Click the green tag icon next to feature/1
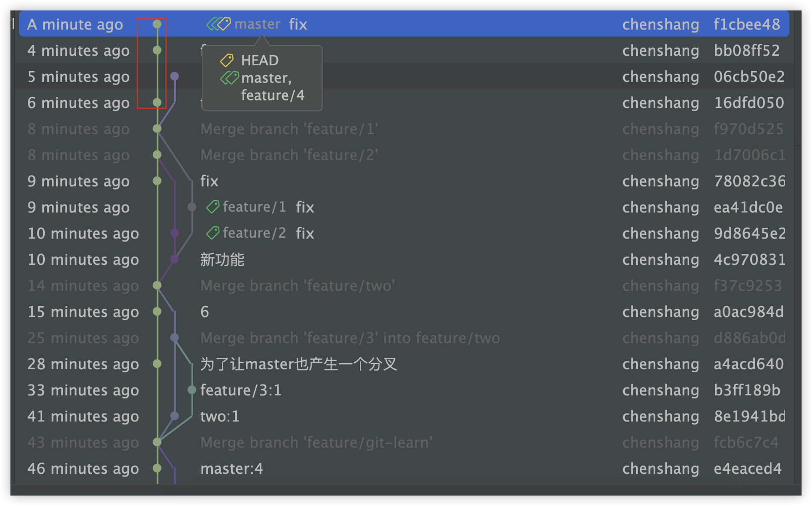The width and height of the screenshot is (812, 506). (x=213, y=207)
